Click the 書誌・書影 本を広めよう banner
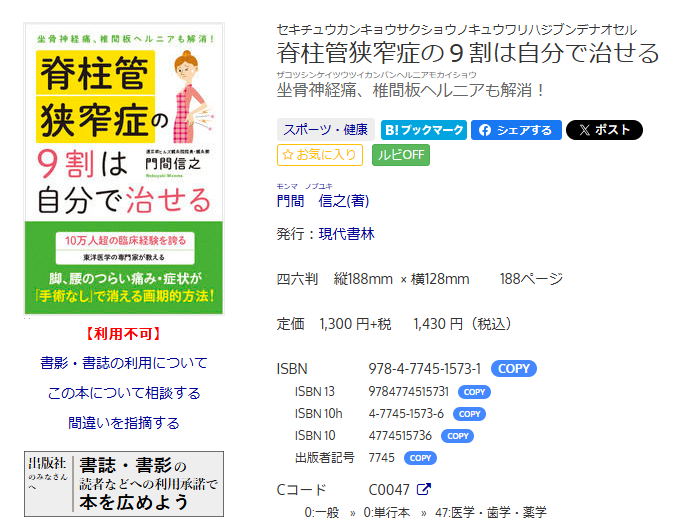The image size is (697, 525). (124, 484)
